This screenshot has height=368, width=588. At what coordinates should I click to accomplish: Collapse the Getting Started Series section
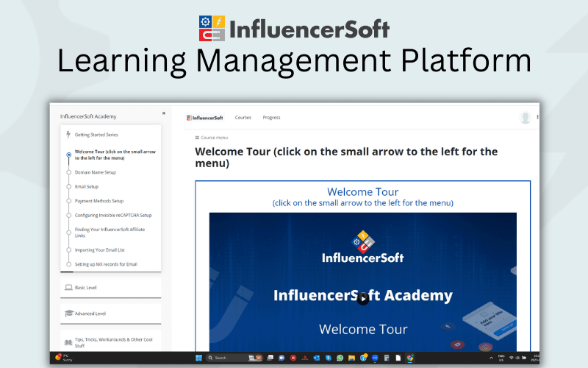coord(111,135)
